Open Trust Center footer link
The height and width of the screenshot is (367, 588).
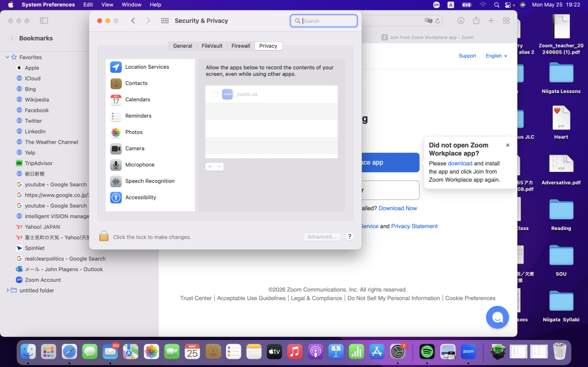196,298
